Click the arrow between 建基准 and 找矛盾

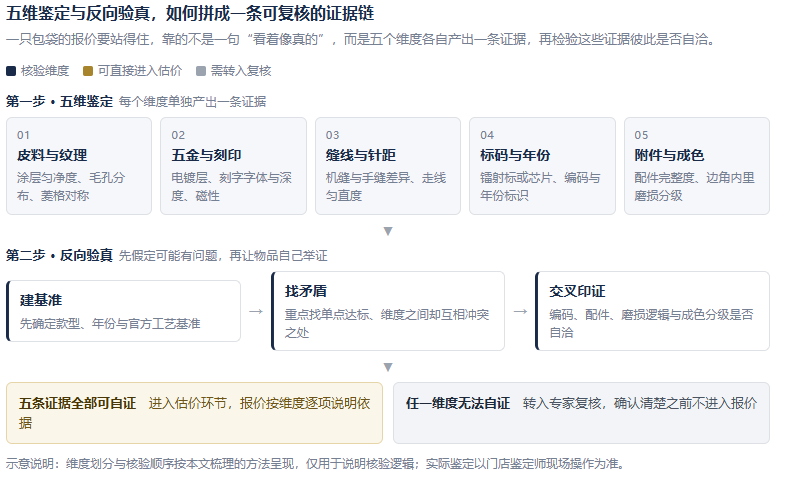256,311
